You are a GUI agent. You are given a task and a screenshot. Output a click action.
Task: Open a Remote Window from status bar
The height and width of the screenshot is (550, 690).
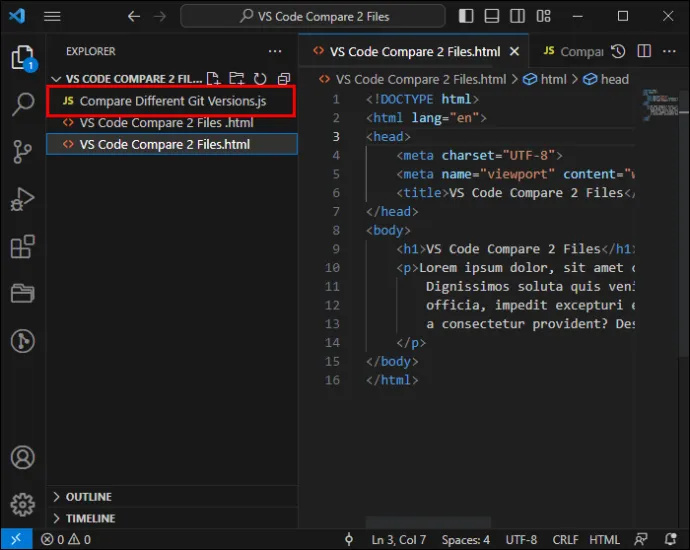click(16, 539)
